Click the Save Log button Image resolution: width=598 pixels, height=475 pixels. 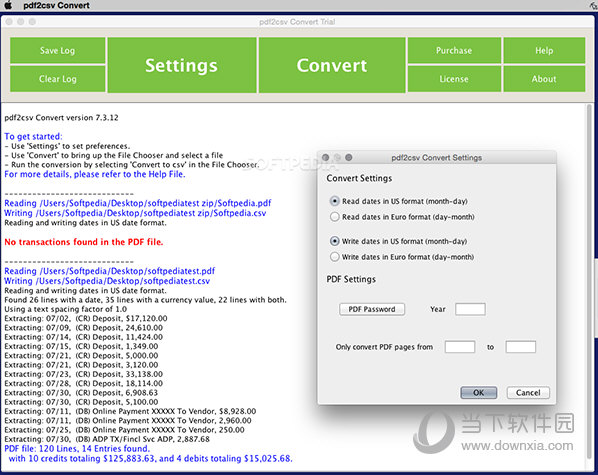coord(58,50)
